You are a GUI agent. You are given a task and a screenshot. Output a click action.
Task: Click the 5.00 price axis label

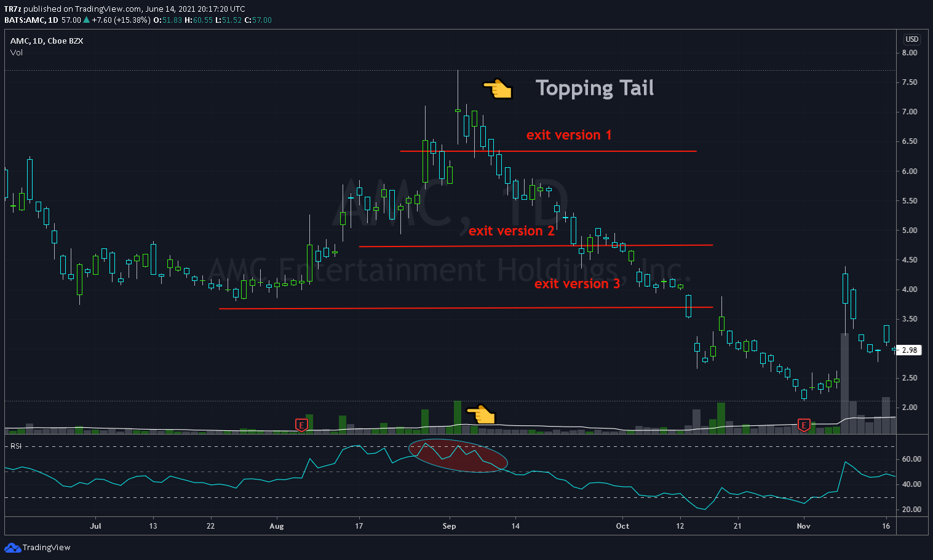tap(909, 231)
